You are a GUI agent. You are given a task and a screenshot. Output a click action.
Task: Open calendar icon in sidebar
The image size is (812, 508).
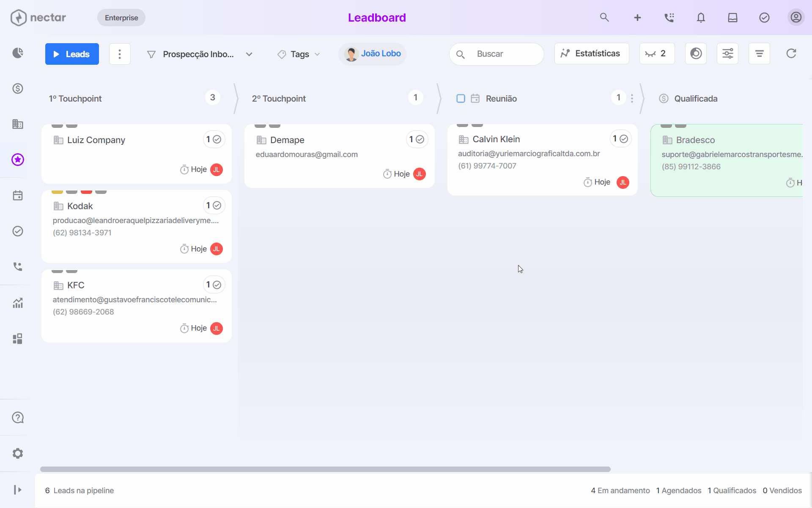18,195
